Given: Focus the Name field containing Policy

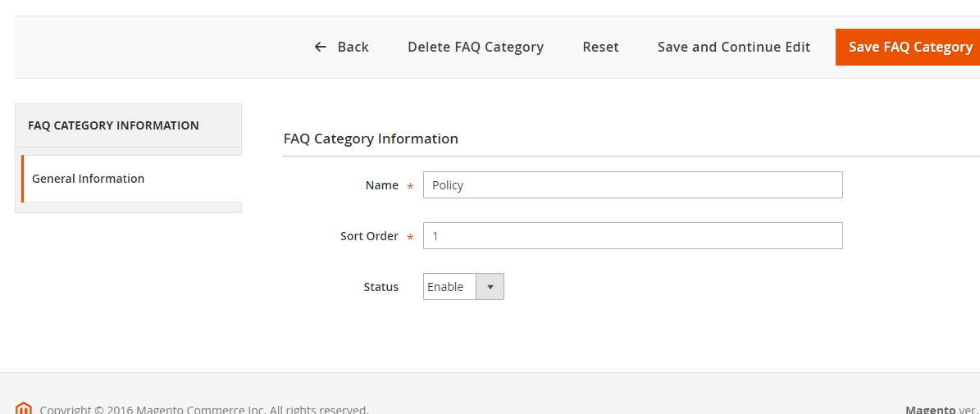Looking at the screenshot, I should tap(632, 185).
